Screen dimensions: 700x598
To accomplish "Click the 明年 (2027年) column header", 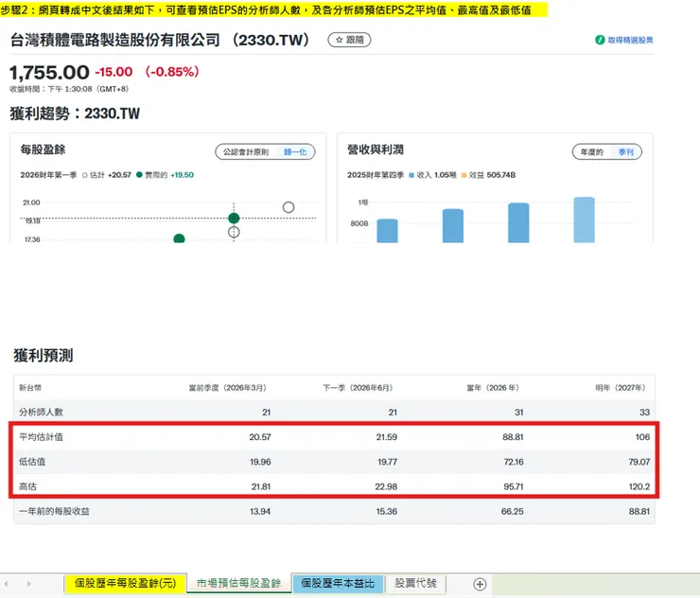I will pos(621,388).
